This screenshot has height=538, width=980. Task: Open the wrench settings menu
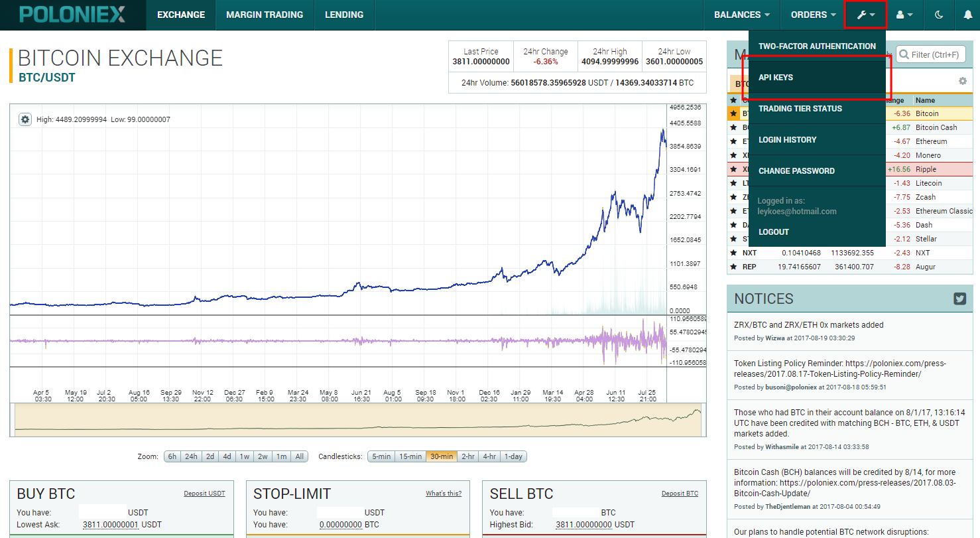(866, 15)
